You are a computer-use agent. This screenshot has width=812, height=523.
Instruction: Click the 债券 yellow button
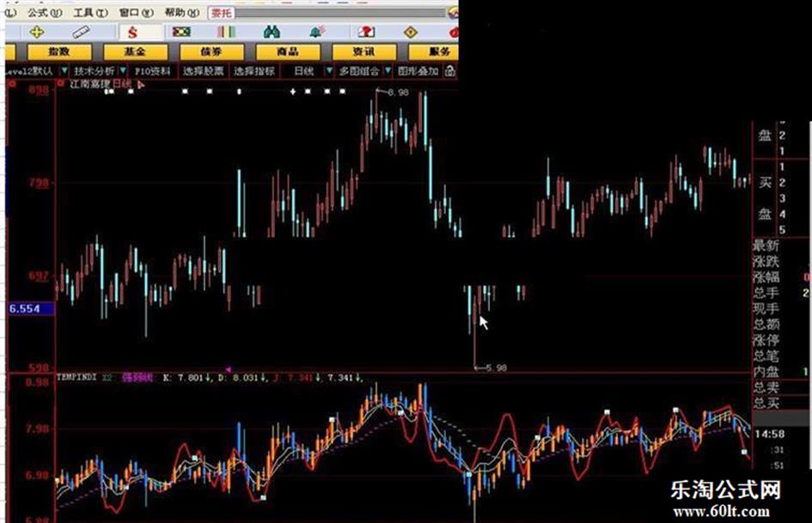[x=211, y=52]
